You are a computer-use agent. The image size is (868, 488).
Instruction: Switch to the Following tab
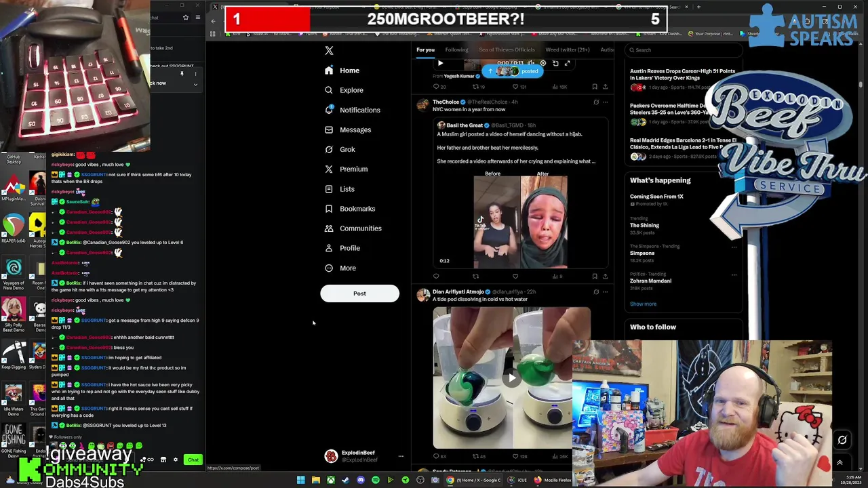click(456, 49)
